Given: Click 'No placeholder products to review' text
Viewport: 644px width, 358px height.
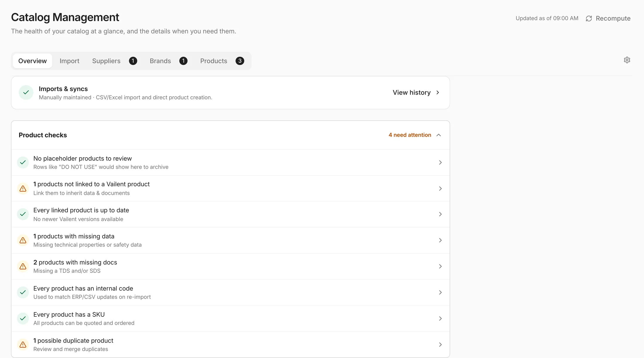Looking at the screenshot, I should [x=83, y=158].
